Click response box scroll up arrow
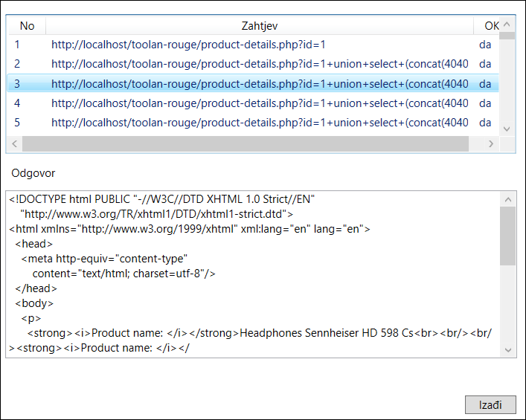Viewport: 526px width, 420px height. [x=508, y=200]
